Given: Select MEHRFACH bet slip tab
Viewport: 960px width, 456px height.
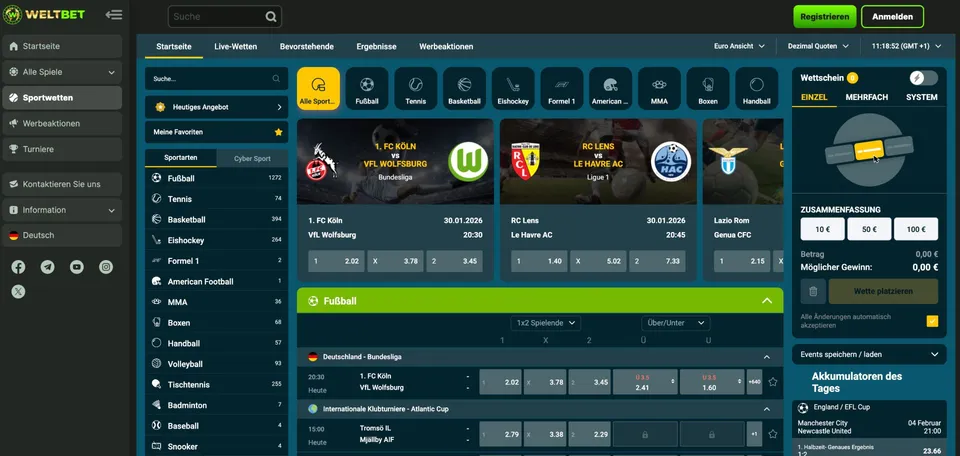Looking at the screenshot, I should pos(867,97).
